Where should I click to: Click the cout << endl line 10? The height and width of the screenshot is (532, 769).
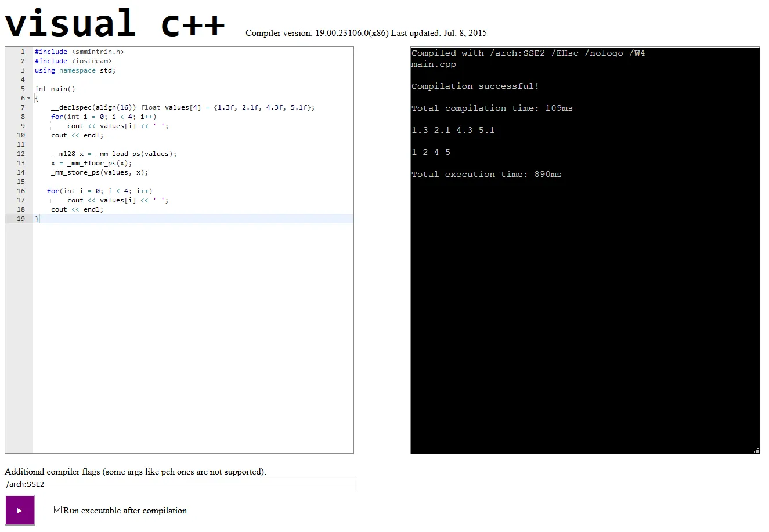tap(77, 135)
